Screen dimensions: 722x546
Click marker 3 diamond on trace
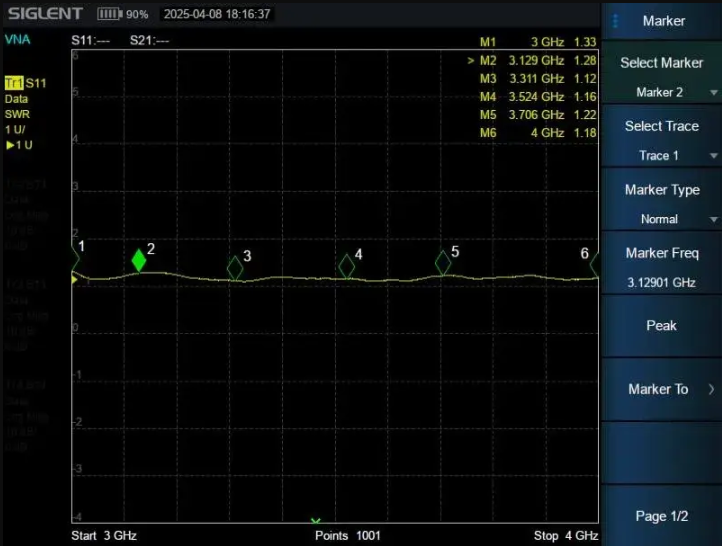point(235,267)
